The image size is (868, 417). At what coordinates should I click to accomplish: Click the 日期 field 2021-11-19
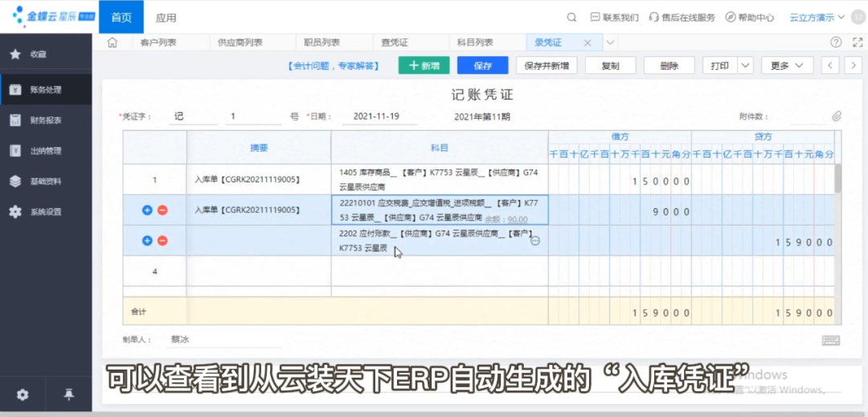(x=379, y=117)
